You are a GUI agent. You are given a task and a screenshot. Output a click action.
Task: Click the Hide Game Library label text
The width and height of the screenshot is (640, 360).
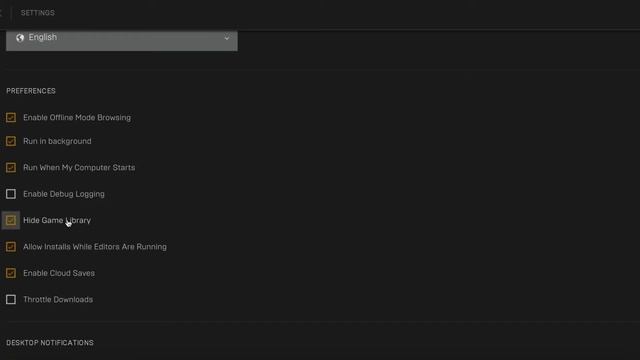pos(57,220)
